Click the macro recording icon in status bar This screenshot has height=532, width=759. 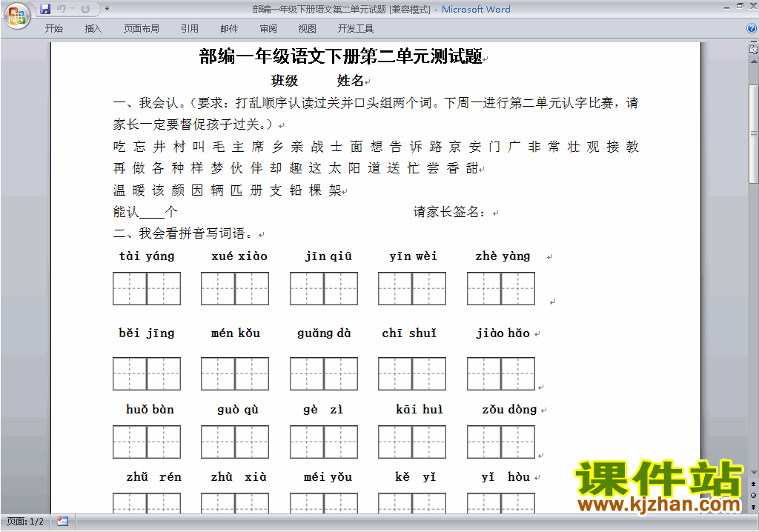coord(62,522)
